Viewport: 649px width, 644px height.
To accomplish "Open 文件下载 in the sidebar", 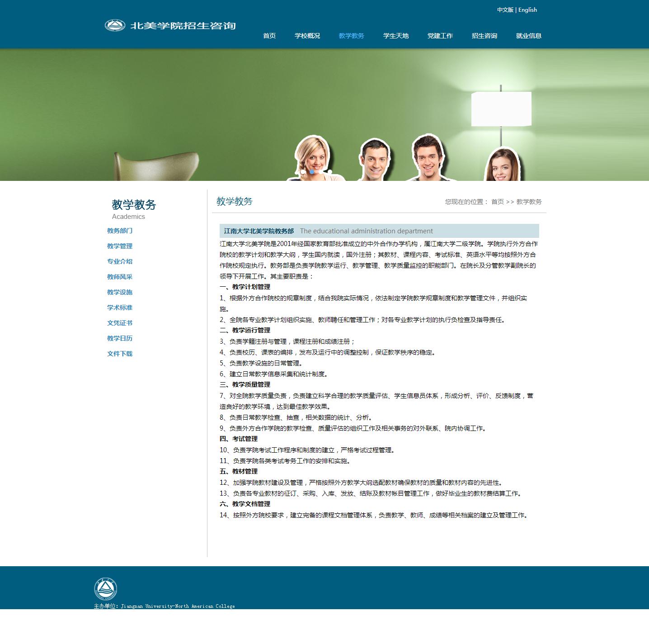I will pyautogui.click(x=120, y=354).
